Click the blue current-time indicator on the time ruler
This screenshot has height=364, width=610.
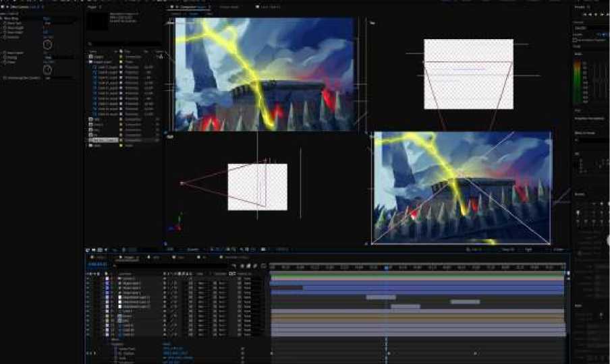point(386,267)
